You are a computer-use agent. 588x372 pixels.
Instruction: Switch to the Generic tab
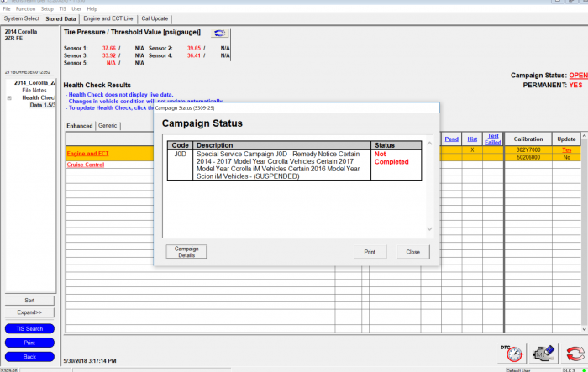pos(108,126)
